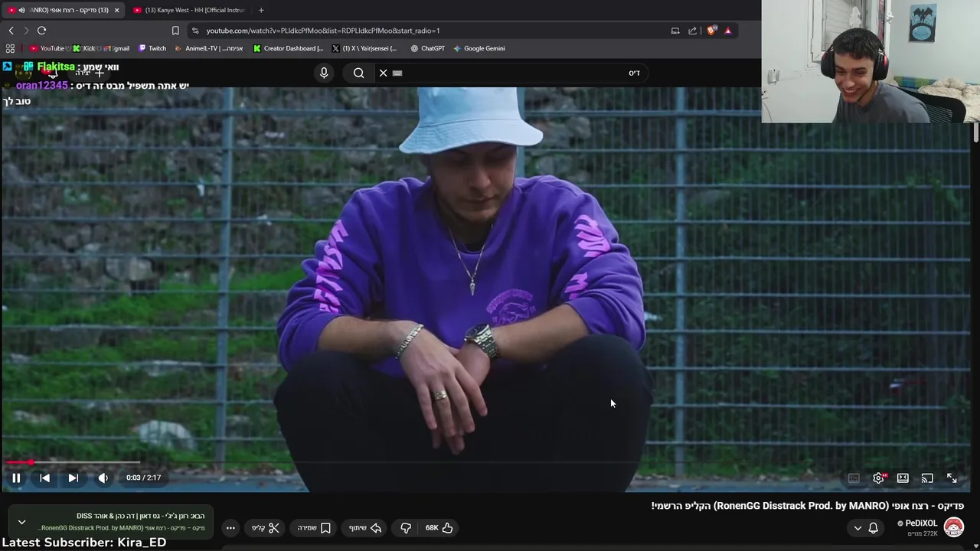980x551 pixels.
Task: Open the Brave Rewards triangle icon
Action: coord(727,31)
